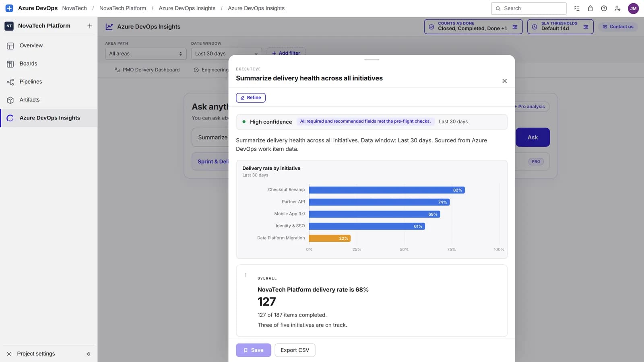Click the Refine button
The height and width of the screenshot is (362, 644).
(x=251, y=98)
